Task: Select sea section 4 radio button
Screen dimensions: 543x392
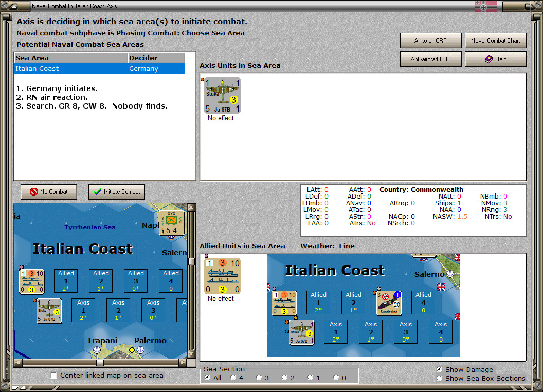Action: (x=233, y=378)
